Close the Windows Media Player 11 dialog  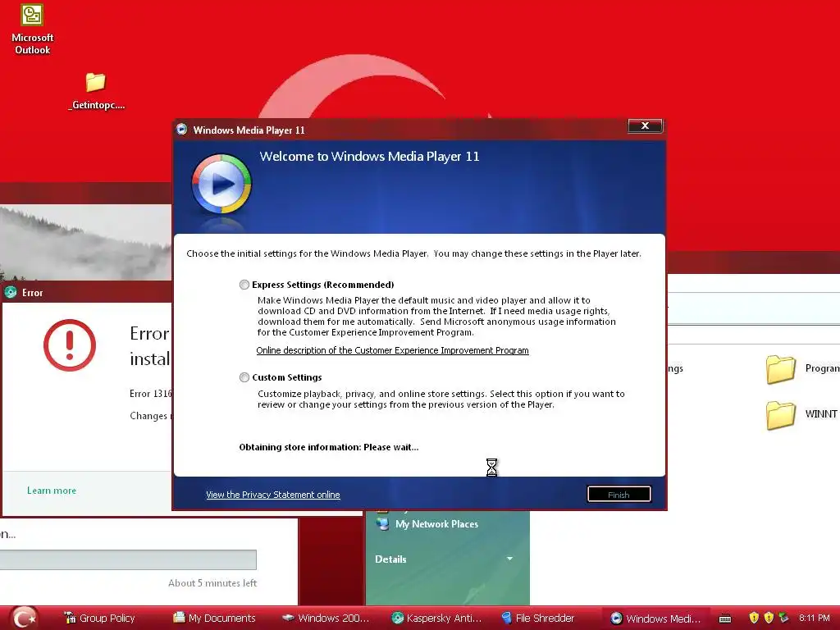click(x=645, y=126)
